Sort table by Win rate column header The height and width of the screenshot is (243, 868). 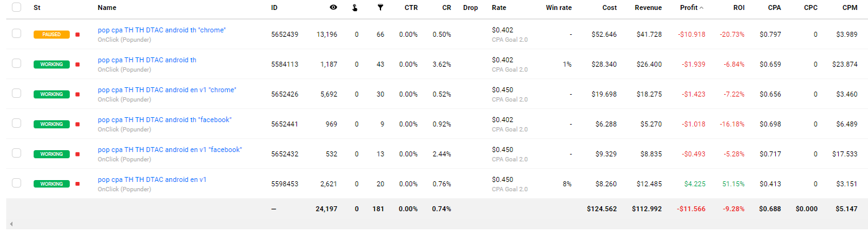pyautogui.click(x=559, y=7)
